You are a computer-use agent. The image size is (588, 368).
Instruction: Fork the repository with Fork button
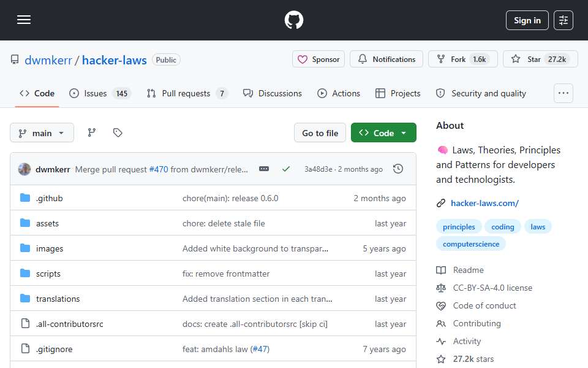coord(463,59)
